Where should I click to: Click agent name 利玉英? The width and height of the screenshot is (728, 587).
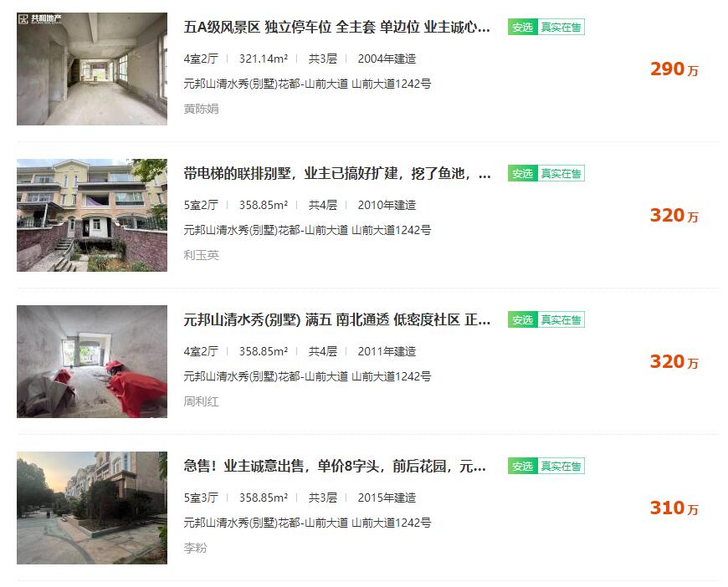[x=201, y=255]
